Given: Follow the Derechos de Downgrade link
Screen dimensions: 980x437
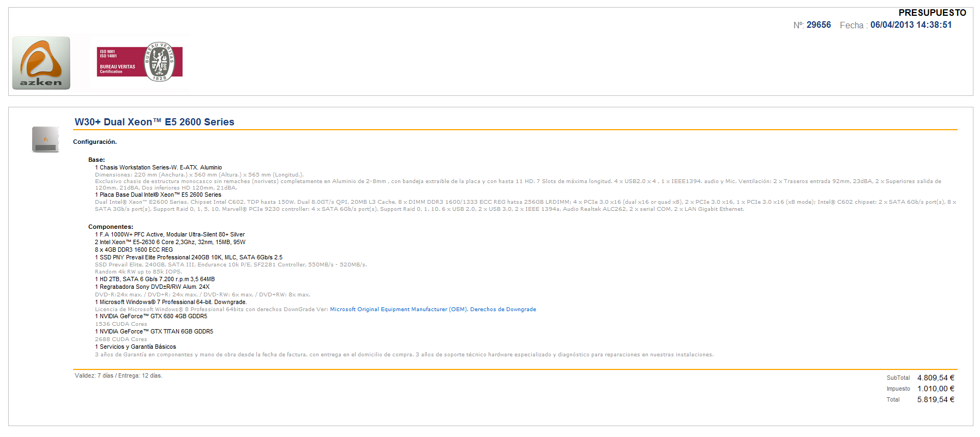Looking at the screenshot, I should click(503, 309).
